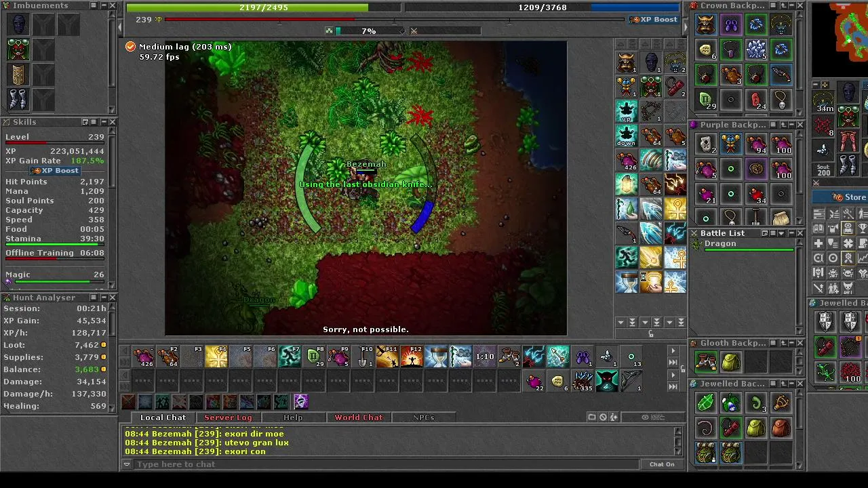
Task: Cast the levitate 'up' spell in the side bar
Action: [x=627, y=111]
